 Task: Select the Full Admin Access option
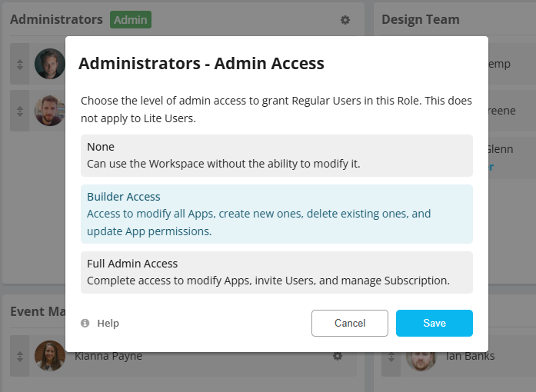[x=276, y=272]
